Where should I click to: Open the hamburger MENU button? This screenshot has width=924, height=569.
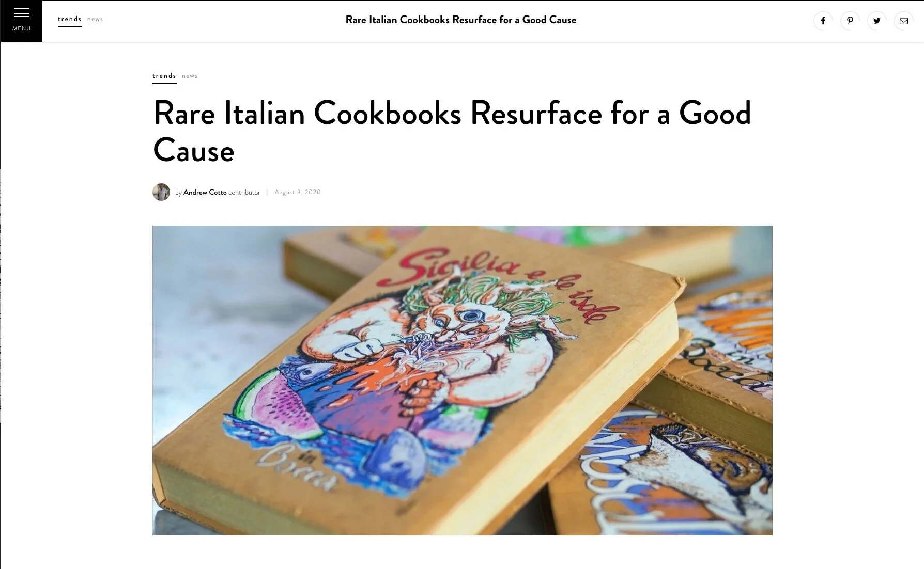point(21,21)
